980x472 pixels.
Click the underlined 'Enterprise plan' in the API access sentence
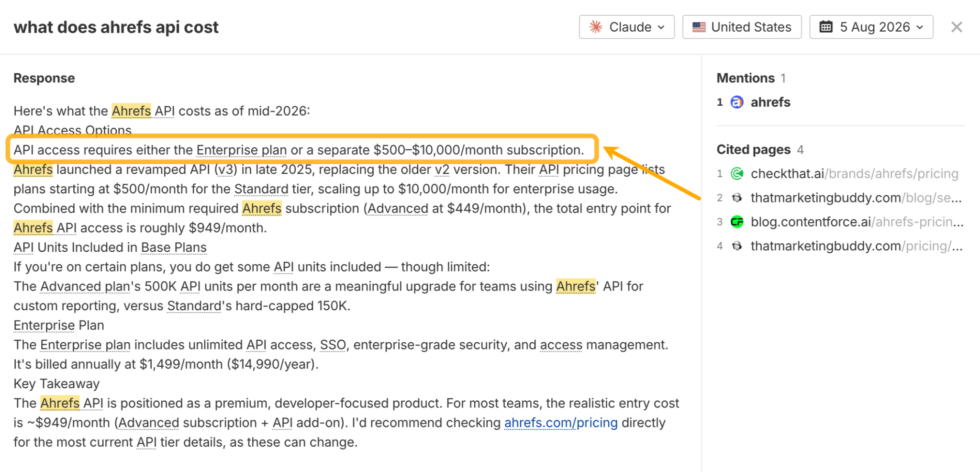point(242,150)
